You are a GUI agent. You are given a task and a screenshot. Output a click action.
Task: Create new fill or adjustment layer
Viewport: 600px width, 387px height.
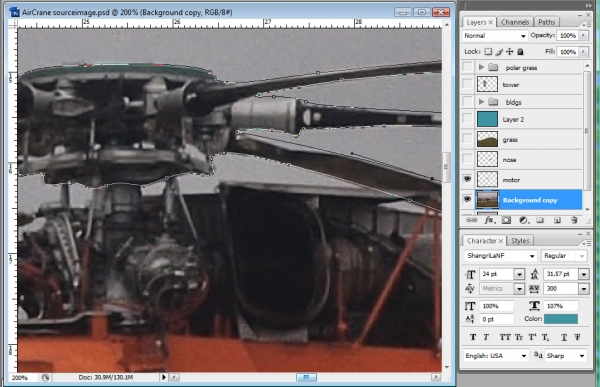click(x=523, y=220)
